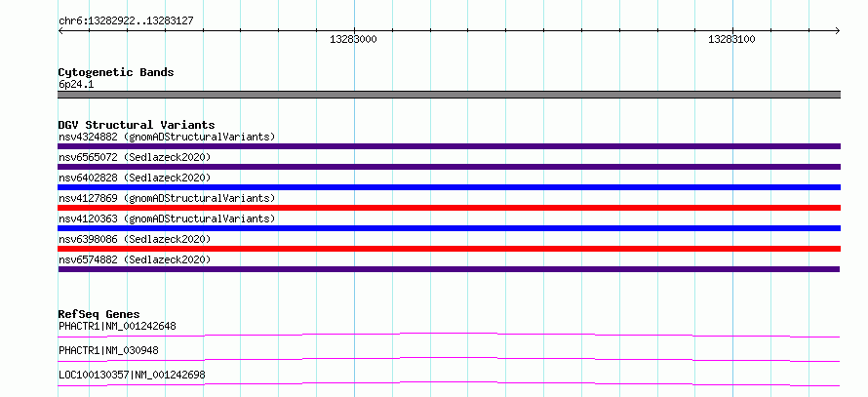Click the RefSeq Genes track heading
This screenshot has width=868, height=397.
[x=99, y=314]
